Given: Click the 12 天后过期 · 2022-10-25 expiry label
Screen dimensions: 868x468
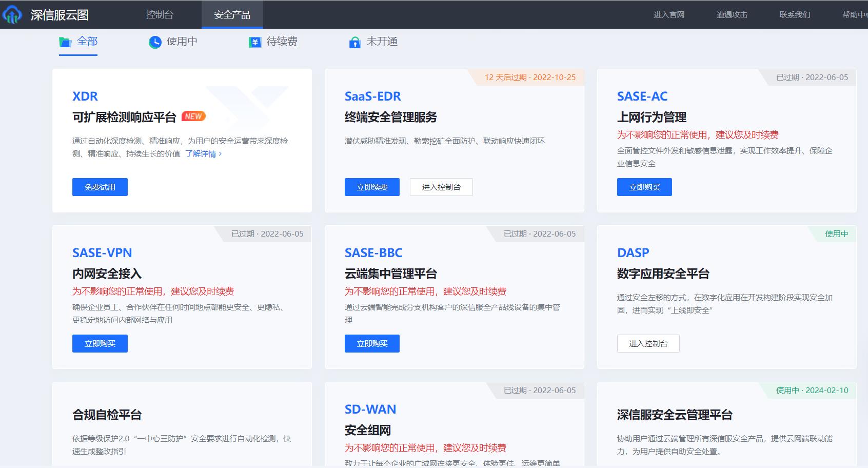Looking at the screenshot, I should pos(530,77).
